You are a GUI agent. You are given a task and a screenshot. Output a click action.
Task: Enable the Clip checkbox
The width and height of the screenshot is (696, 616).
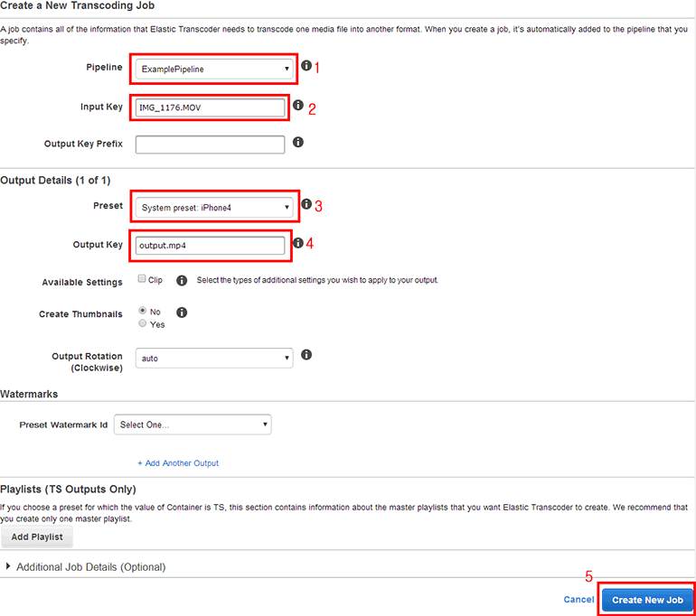click(142, 280)
